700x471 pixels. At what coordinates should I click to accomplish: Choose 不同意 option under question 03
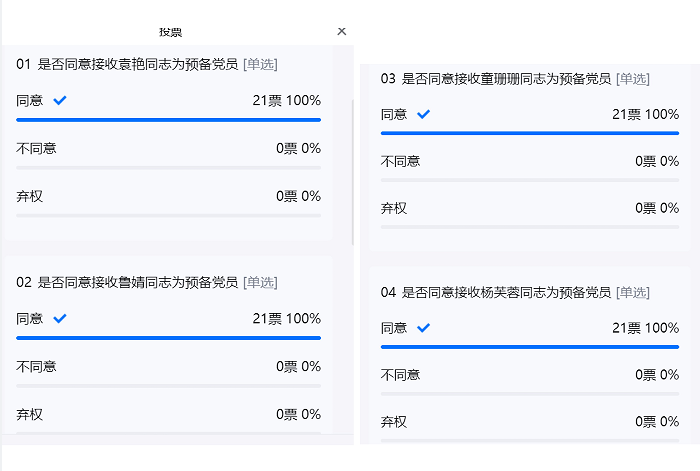click(x=401, y=161)
